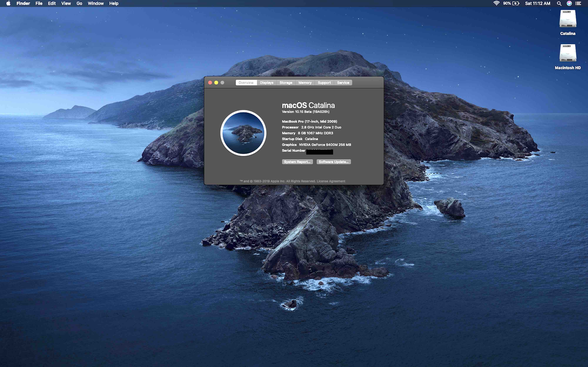The height and width of the screenshot is (367, 588).
Task: Switch to the Displays tab
Action: [267, 83]
